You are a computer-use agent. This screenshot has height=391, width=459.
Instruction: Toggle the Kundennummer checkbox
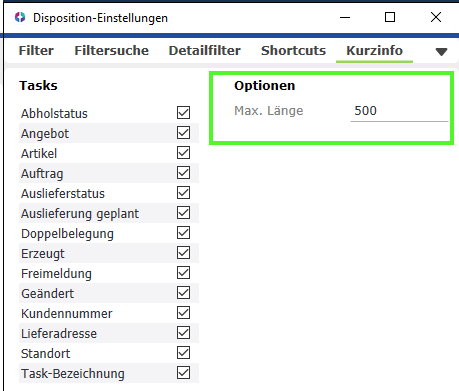(x=183, y=313)
